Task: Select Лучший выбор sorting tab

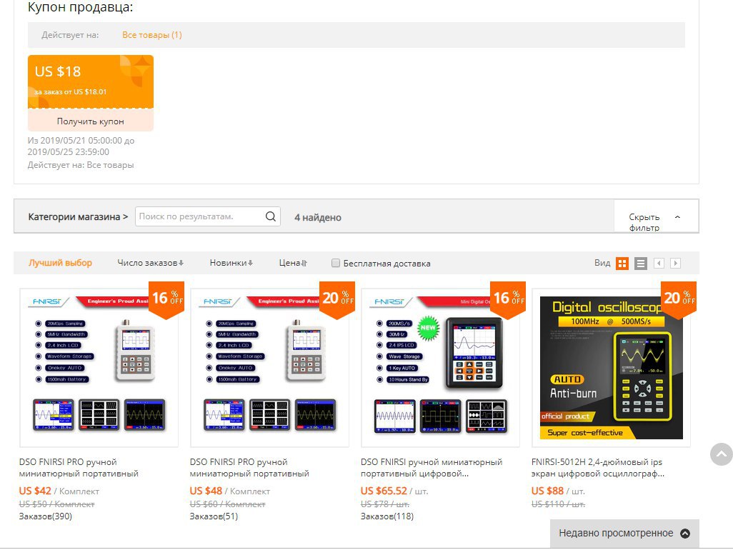Action: point(60,263)
